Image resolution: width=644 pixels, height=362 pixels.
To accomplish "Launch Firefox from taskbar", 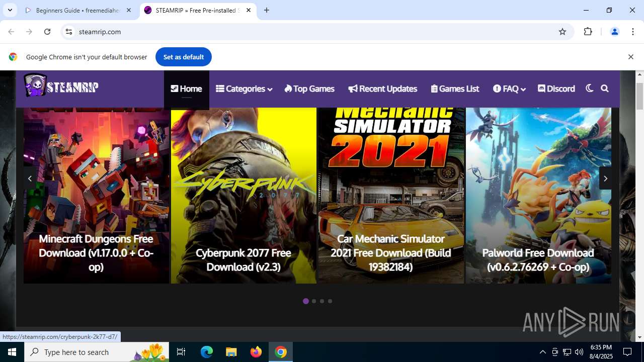I will [256, 352].
